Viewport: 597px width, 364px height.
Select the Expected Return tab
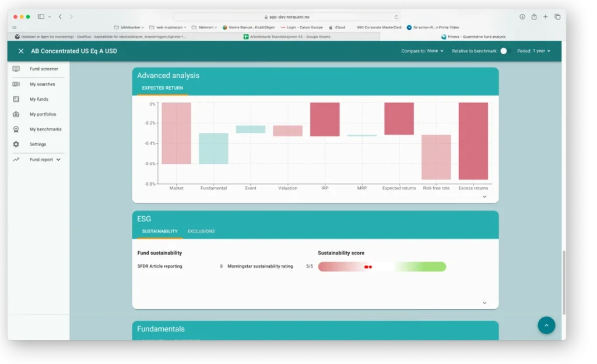(163, 88)
